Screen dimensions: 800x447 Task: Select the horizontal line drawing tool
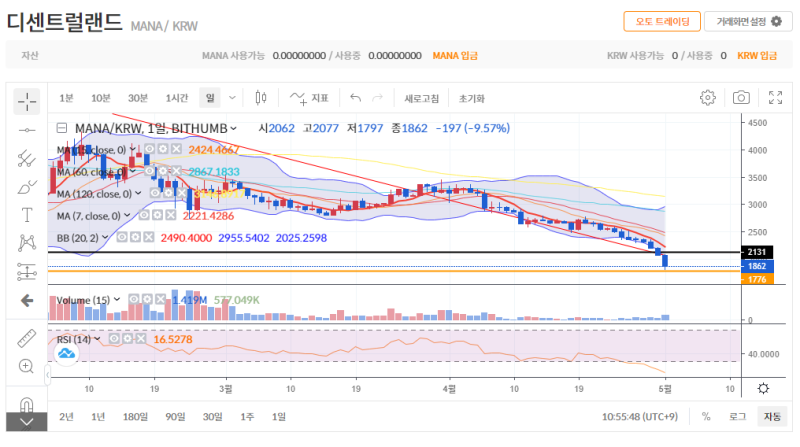[x=27, y=131]
